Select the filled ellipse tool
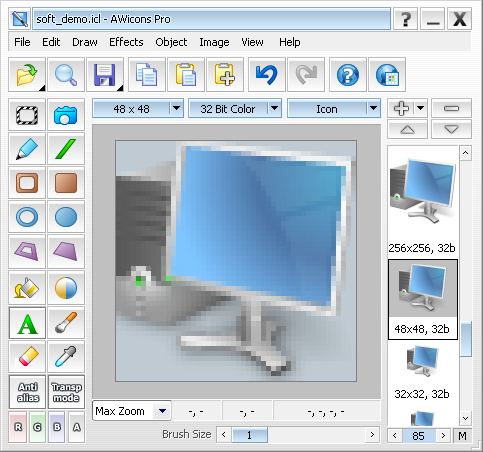 click(x=66, y=217)
